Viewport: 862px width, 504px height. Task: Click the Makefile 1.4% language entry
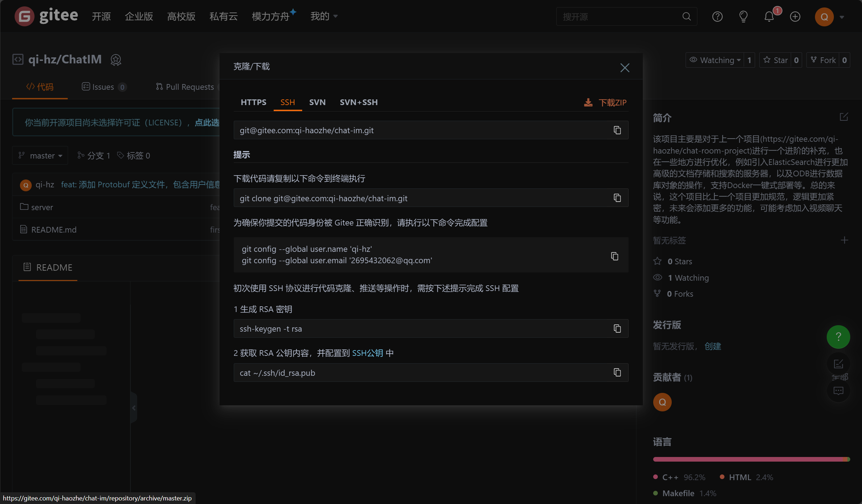[x=685, y=493]
